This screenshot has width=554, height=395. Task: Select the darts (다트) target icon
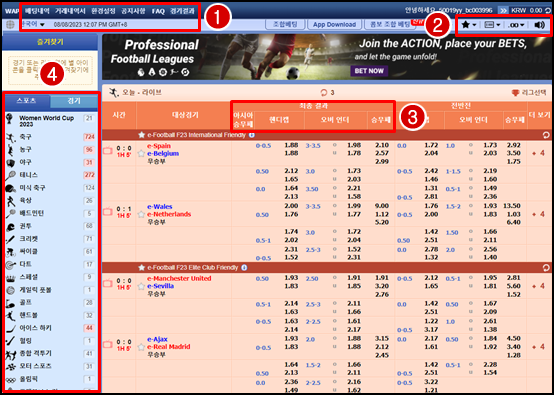pos(11,265)
